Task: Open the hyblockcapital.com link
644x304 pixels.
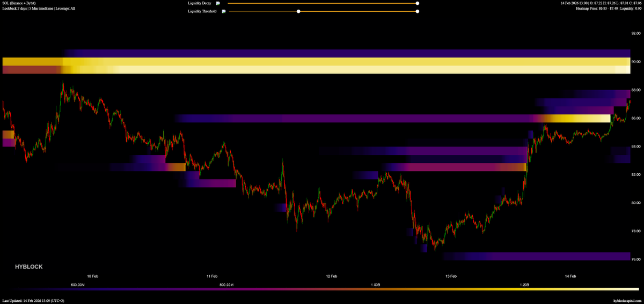Action: click(627, 301)
